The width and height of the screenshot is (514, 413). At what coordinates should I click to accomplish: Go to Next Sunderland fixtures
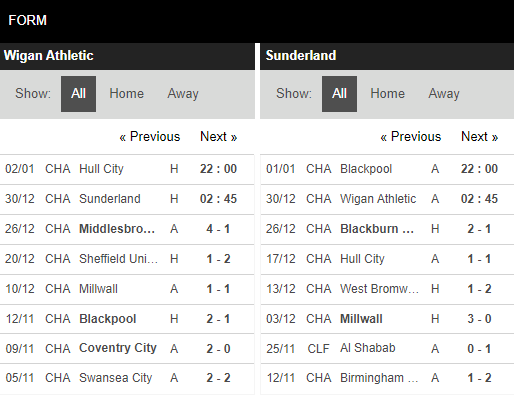479,137
